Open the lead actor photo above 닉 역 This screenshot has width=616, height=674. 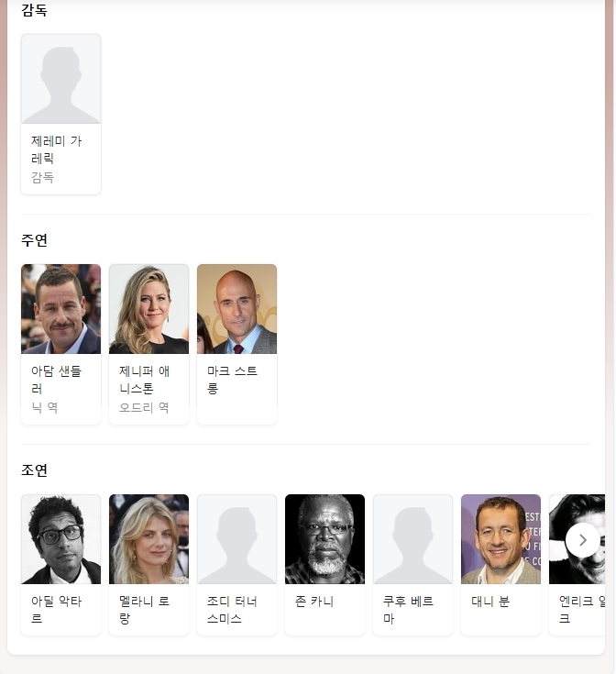coord(61,309)
